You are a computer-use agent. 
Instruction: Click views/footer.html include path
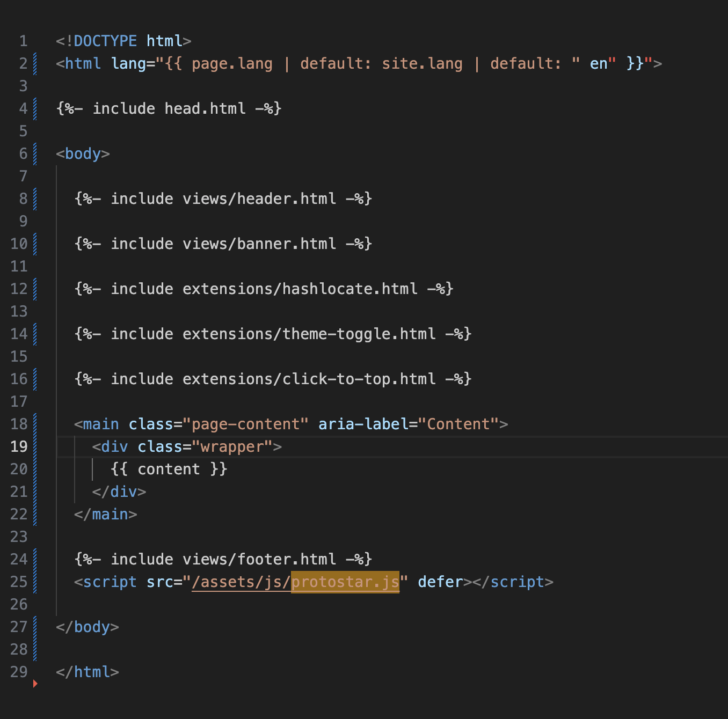point(259,560)
